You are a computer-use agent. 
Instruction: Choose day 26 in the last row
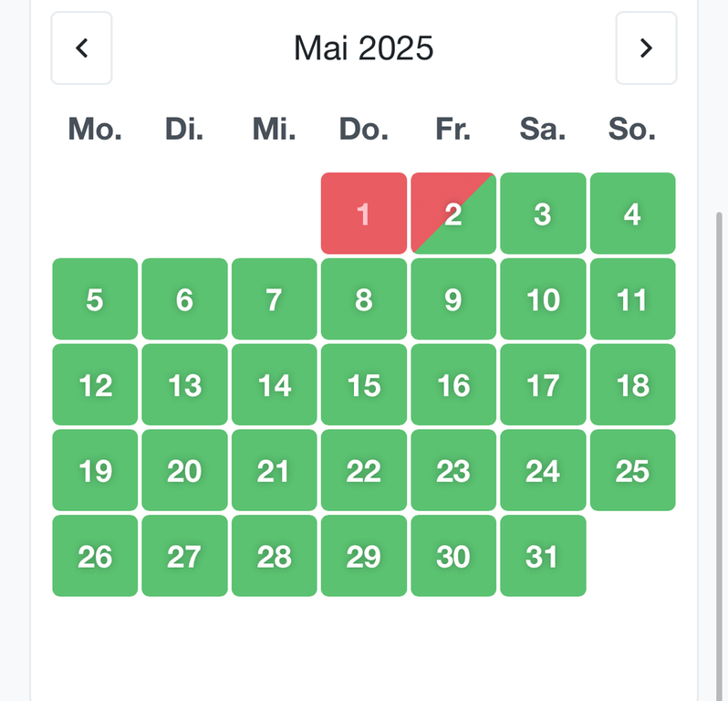tap(95, 556)
